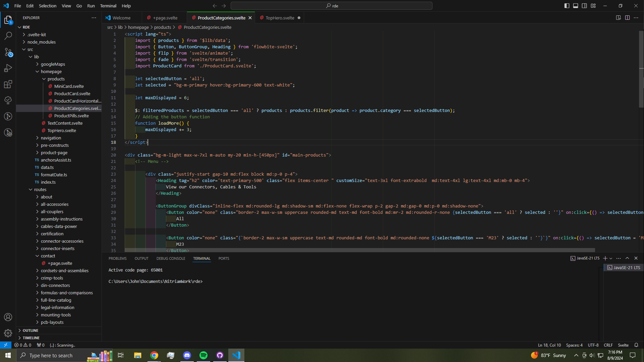Open the Selection menu
This screenshot has height=362, width=644.
(48, 6)
